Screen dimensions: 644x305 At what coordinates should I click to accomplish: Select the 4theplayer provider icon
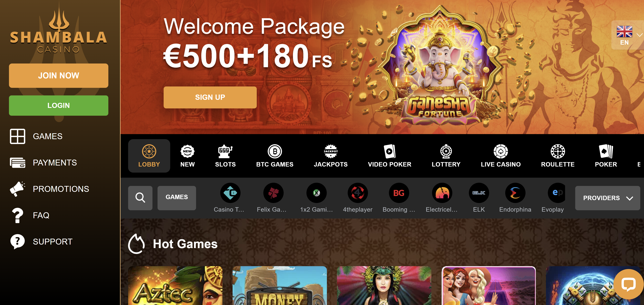(x=357, y=193)
